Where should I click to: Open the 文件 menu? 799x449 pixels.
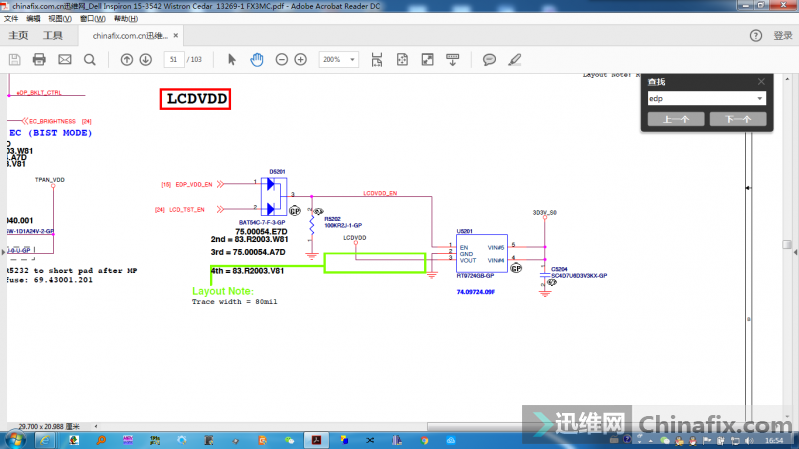point(11,18)
